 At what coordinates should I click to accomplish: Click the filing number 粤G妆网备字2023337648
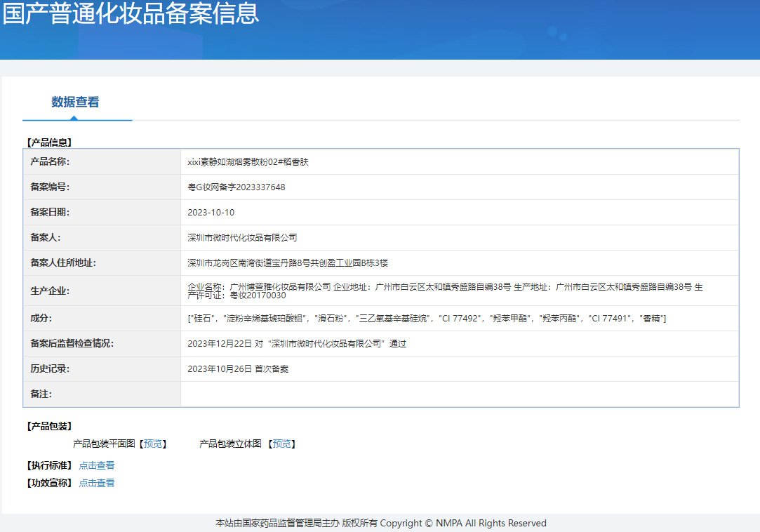236,187
